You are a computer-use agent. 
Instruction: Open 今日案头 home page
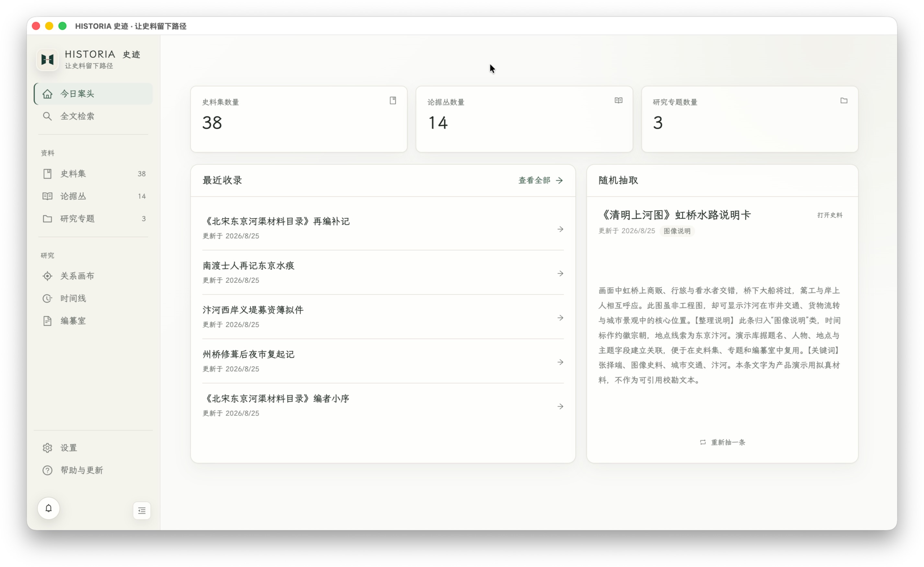(x=93, y=93)
